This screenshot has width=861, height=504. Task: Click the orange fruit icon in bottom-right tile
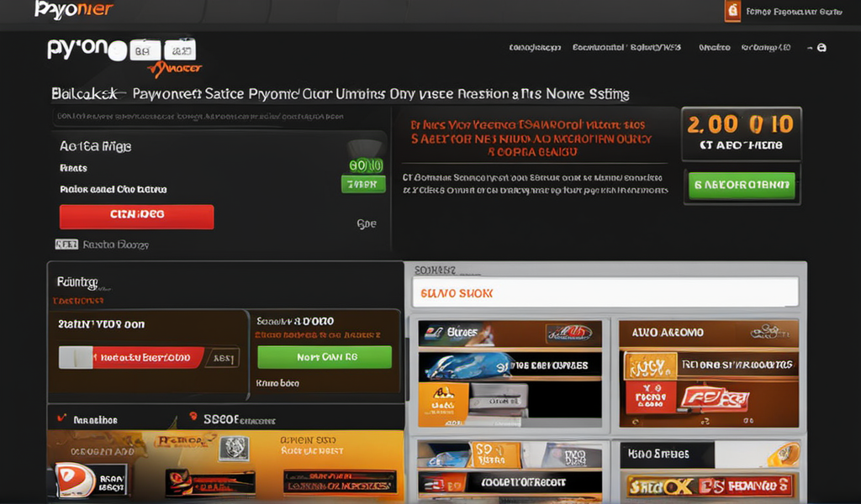pyautogui.click(x=783, y=454)
